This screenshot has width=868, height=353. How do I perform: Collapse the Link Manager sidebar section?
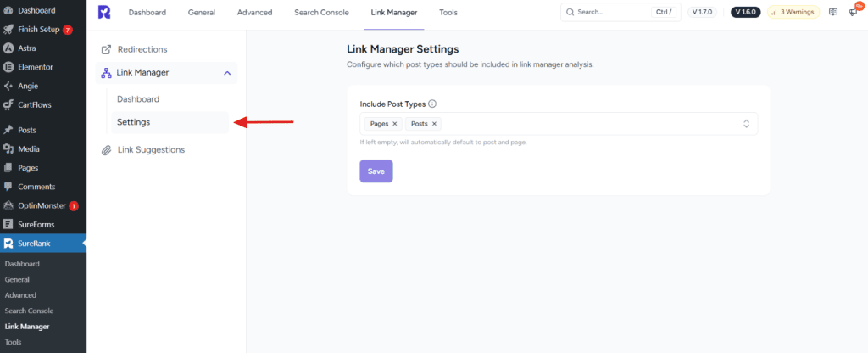(227, 73)
